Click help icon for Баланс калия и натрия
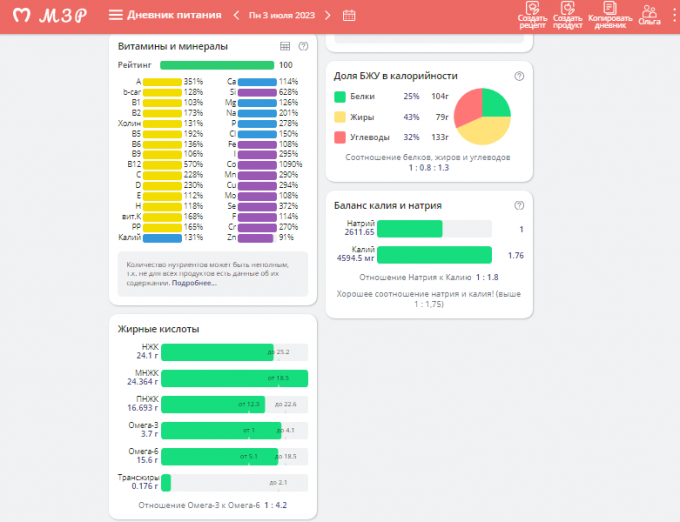Image resolution: width=680 pixels, height=522 pixels. pyautogui.click(x=519, y=205)
